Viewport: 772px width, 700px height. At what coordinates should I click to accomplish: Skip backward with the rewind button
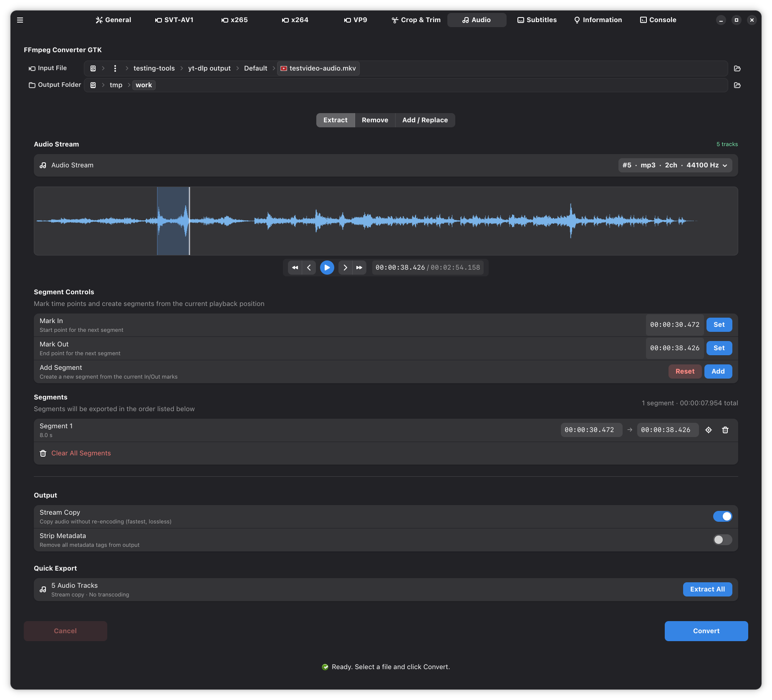pos(295,268)
